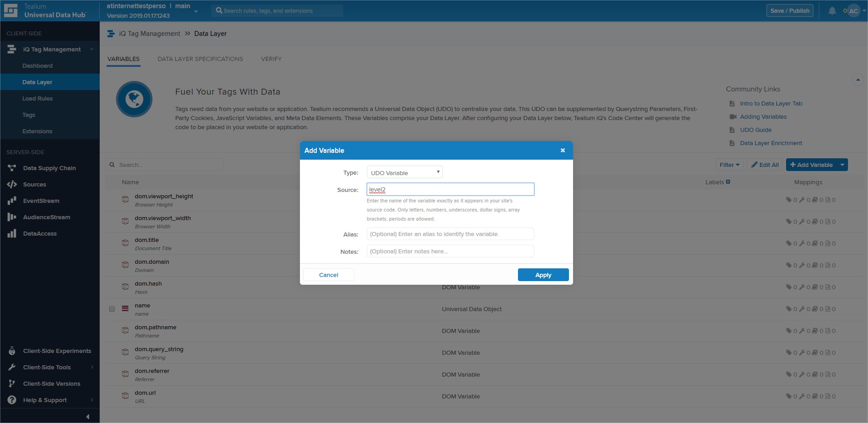Close the Add Variable dialog
868x423 pixels.
pyautogui.click(x=563, y=151)
